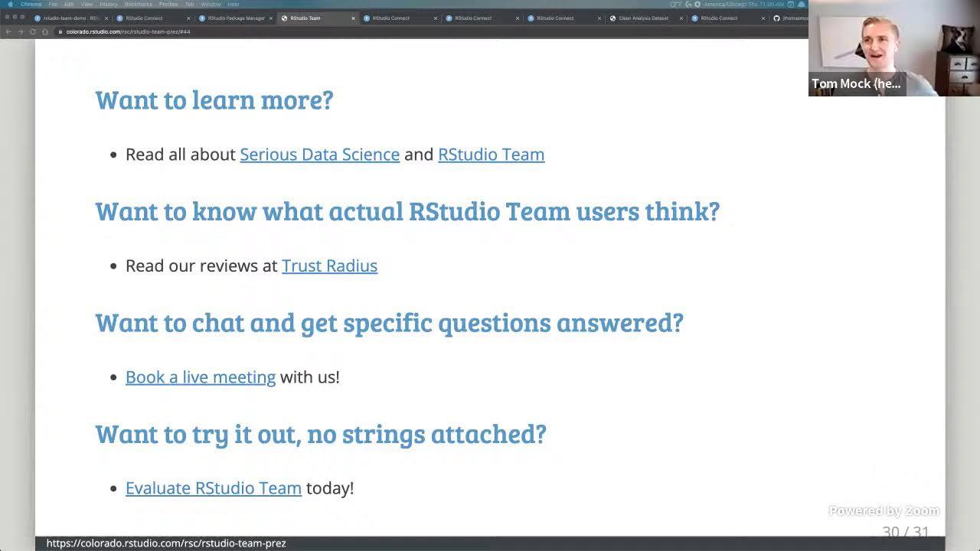Screen dimensions: 980x551
Task: Open the Bookmarks menu
Action: (138, 4)
